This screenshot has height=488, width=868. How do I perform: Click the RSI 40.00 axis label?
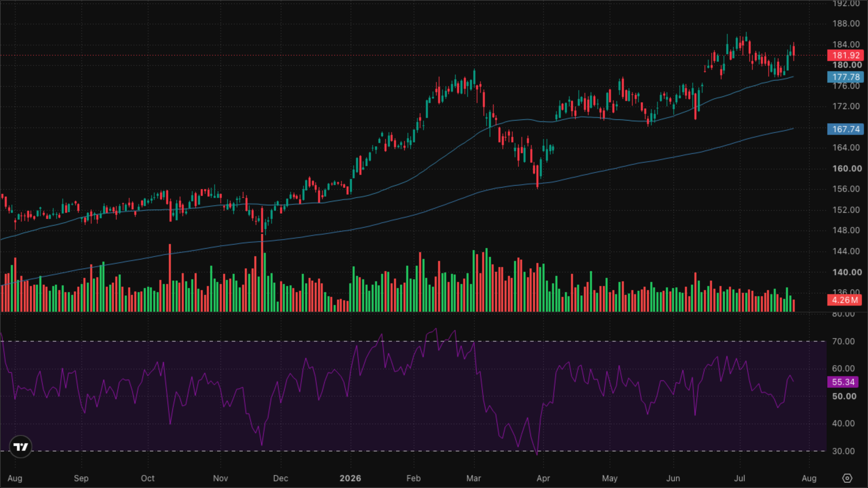843,423
